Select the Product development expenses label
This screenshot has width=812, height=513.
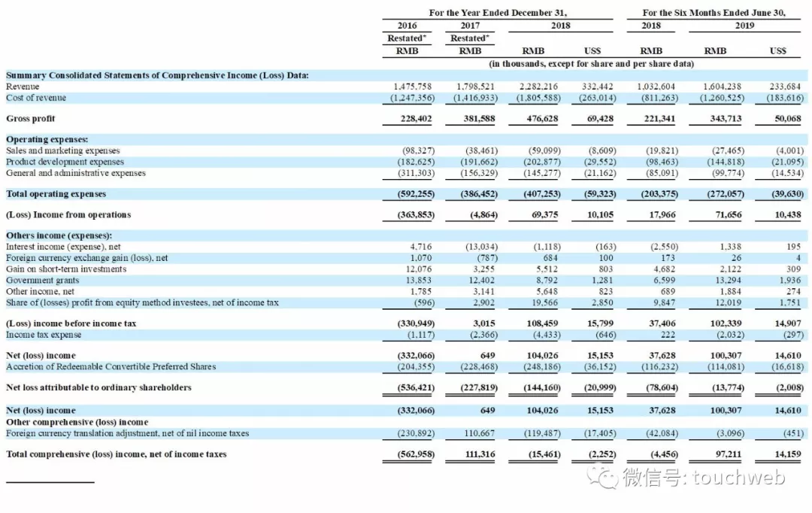(65, 162)
